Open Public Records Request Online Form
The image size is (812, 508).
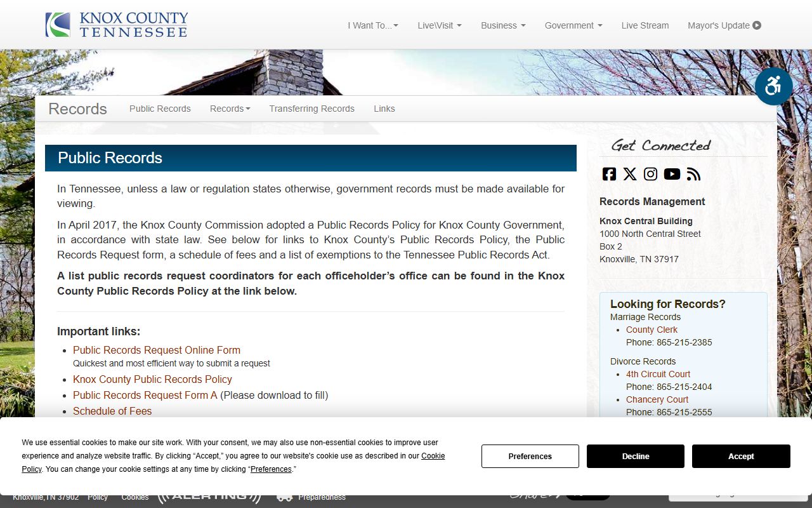coord(157,350)
